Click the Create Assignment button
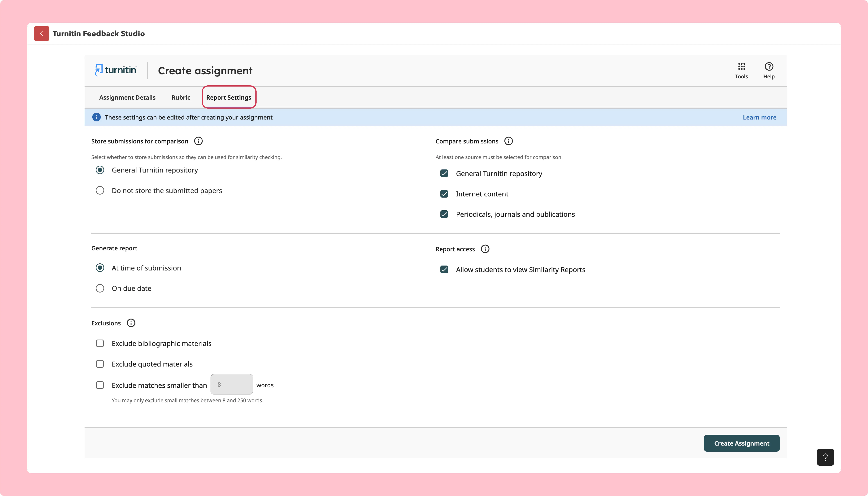The image size is (868, 496). (741, 443)
